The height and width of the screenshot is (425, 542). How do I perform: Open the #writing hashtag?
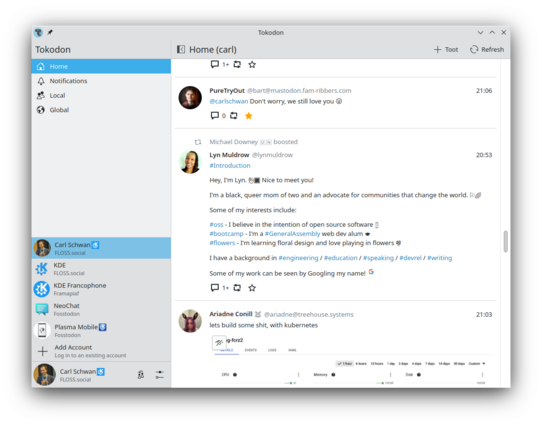pos(440,258)
